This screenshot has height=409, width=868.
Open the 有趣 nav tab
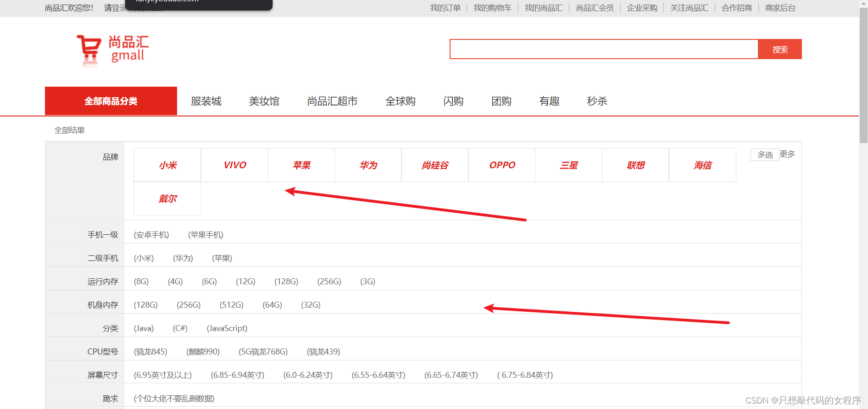point(550,101)
